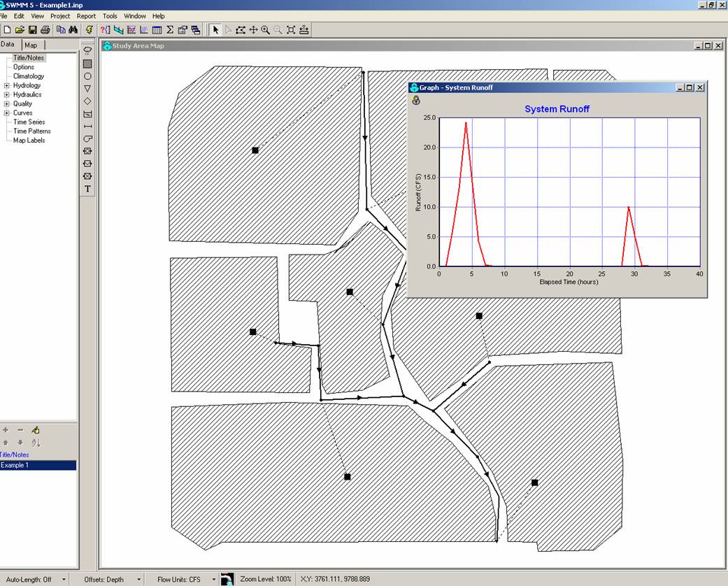
Task: Open the Report menu
Action: pyautogui.click(x=85, y=15)
